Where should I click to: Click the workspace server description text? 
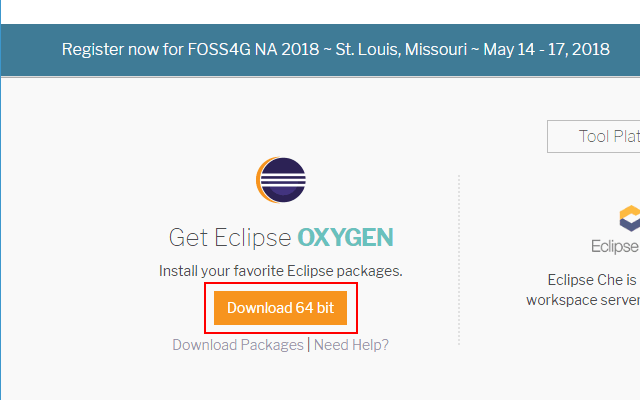pos(583,300)
